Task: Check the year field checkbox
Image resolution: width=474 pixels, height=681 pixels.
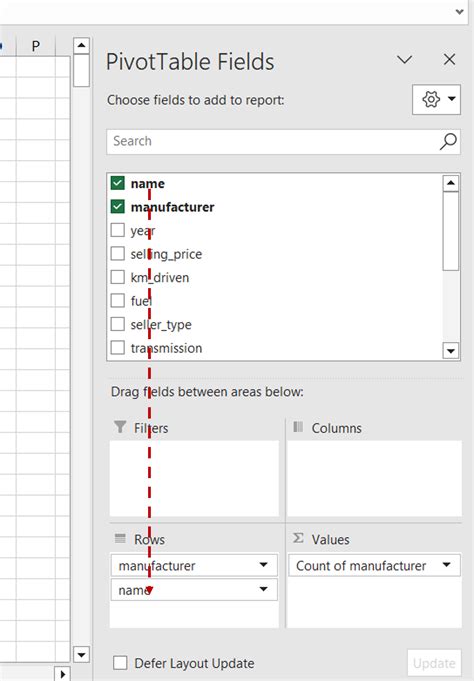Action: [x=118, y=230]
